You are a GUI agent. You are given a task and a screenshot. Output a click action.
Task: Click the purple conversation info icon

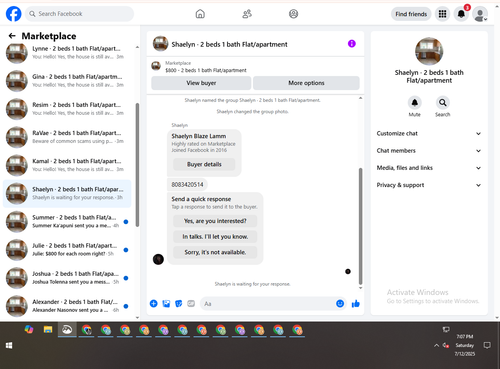pos(352,44)
